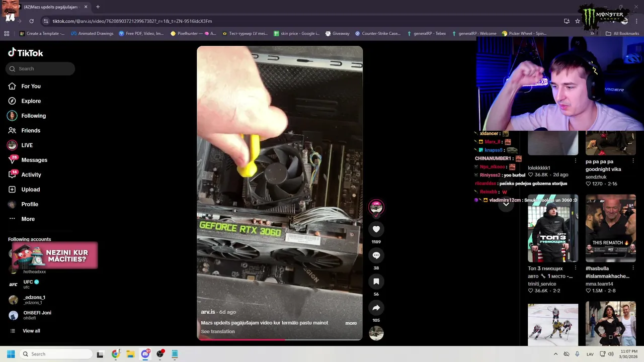Screen dimensions: 644x362
Task: Open the _edzons_1 following account
Action: pos(34,300)
